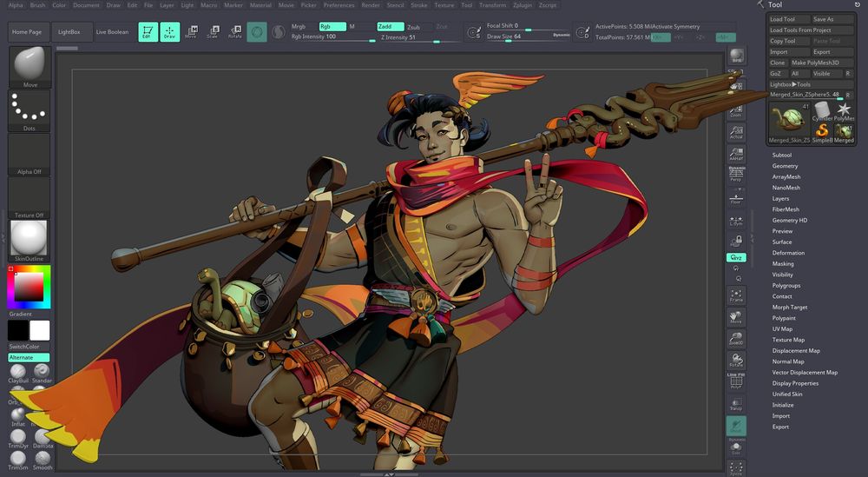Click the right-shelf Rotate view icon
The image size is (868, 477).
[x=736, y=360]
